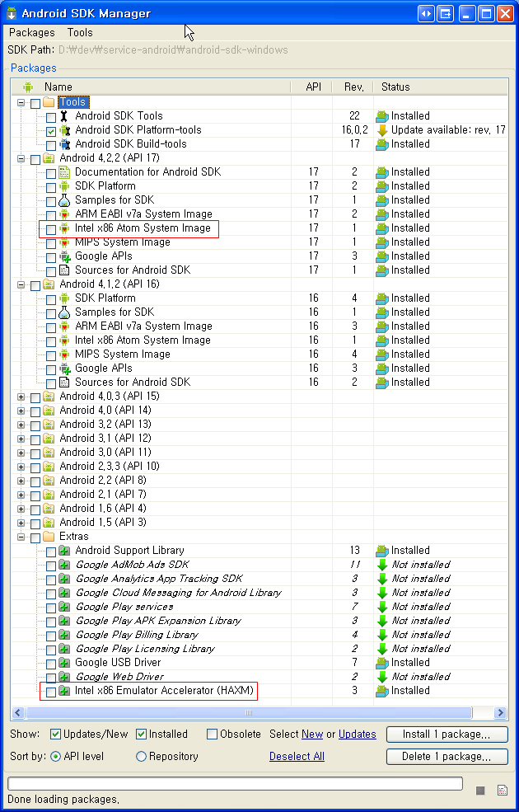Click the empty progress bar at the bottom
The width and height of the screenshot is (519, 812).
(x=235, y=783)
